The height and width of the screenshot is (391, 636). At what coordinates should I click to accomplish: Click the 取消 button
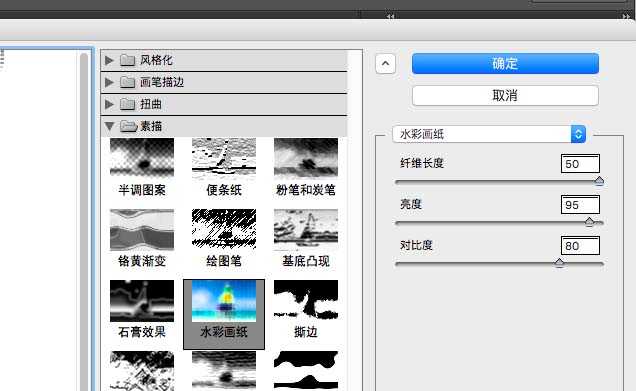click(x=505, y=96)
